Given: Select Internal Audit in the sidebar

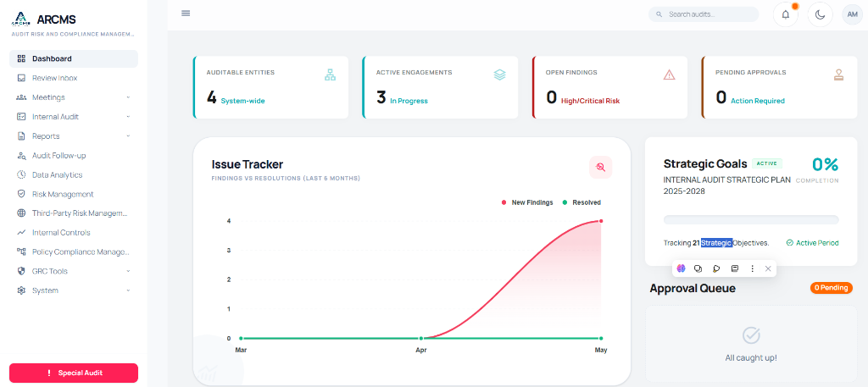Looking at the screenshot, I should pyautogui.click(x=74, y=117).
